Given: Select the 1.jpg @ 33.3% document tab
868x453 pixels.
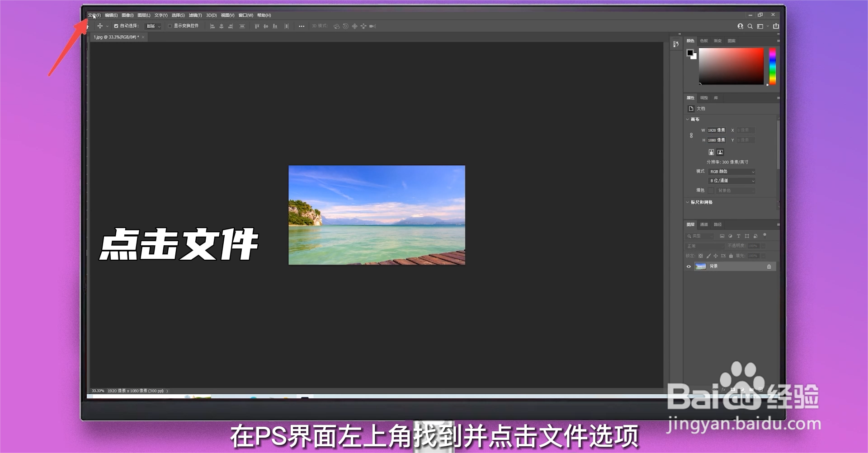Looking at the screenshot, I should click(116, 37).
